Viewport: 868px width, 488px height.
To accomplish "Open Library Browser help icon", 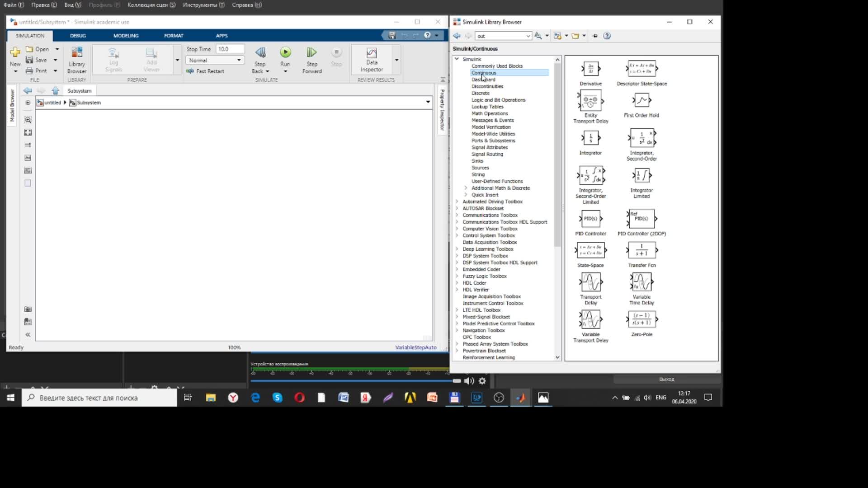I will 607,36.
